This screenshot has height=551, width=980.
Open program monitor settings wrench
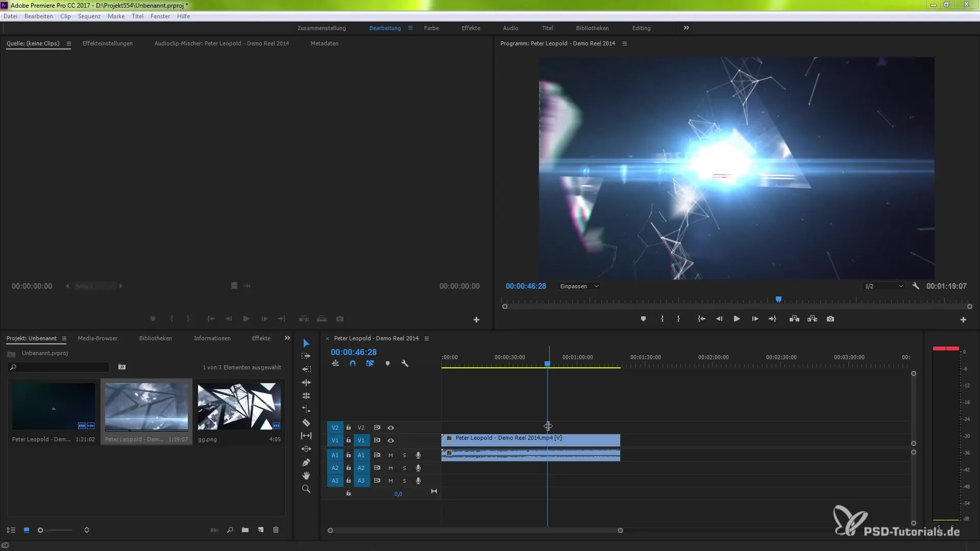tap(916, 286)
